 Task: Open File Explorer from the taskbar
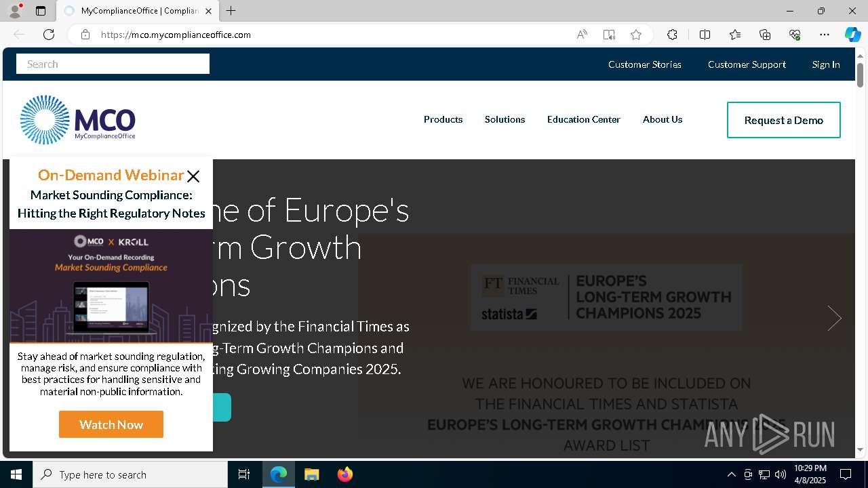pyautogui.click(x=311, y=474)
